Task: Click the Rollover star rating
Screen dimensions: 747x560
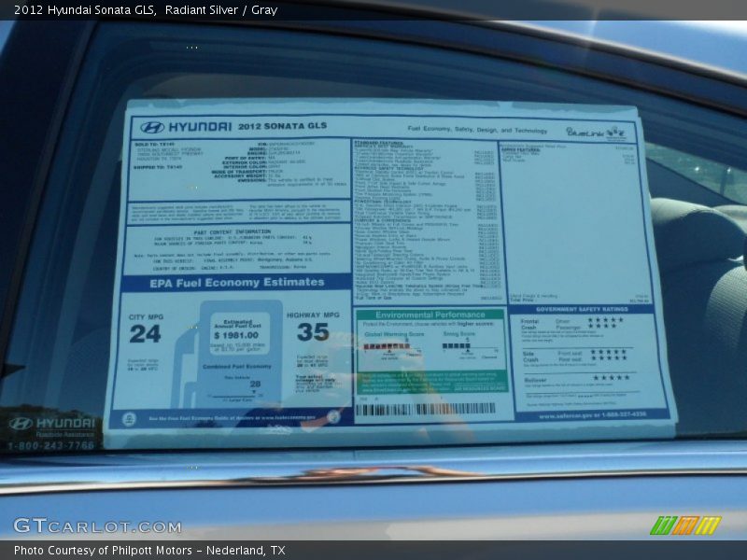Action: pos(612,378)
